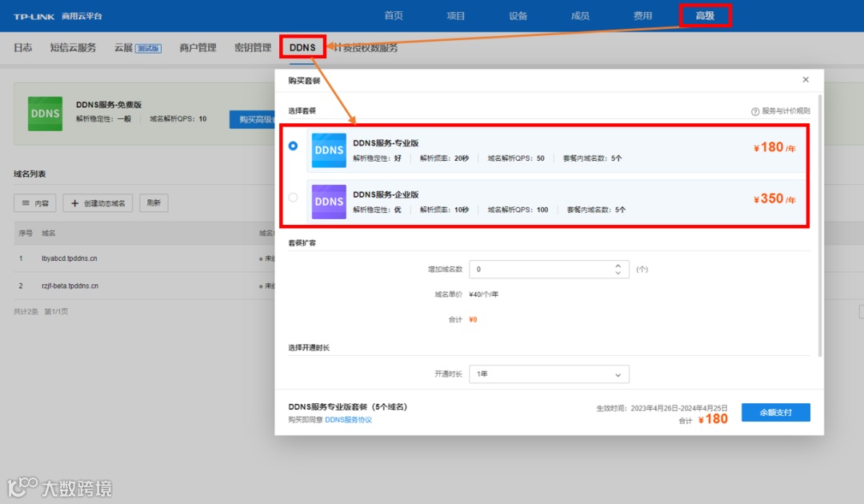Image resolution: width=864 pixels, height=504 pixels.
Task: Click the 刷新 button
Action: click(x=154, y=203)
